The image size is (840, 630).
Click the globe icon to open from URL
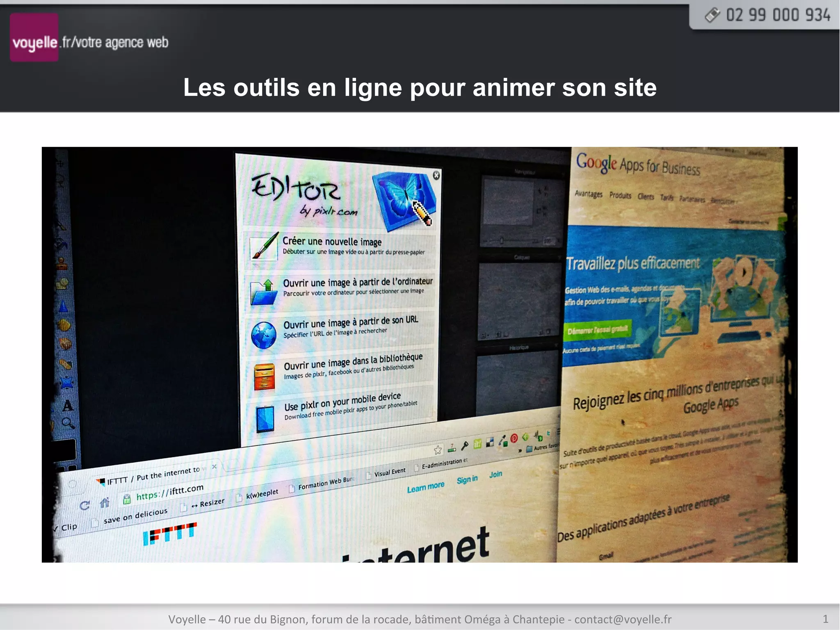(264, 335)
